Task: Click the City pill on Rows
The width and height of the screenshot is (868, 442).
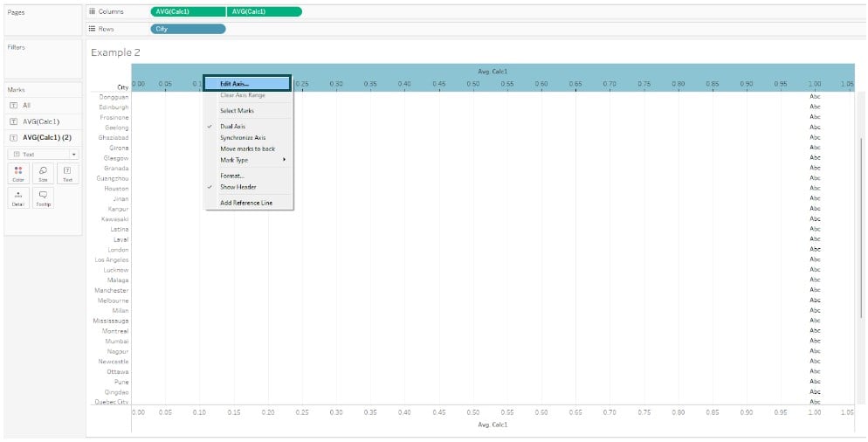Action: (189, 29)
